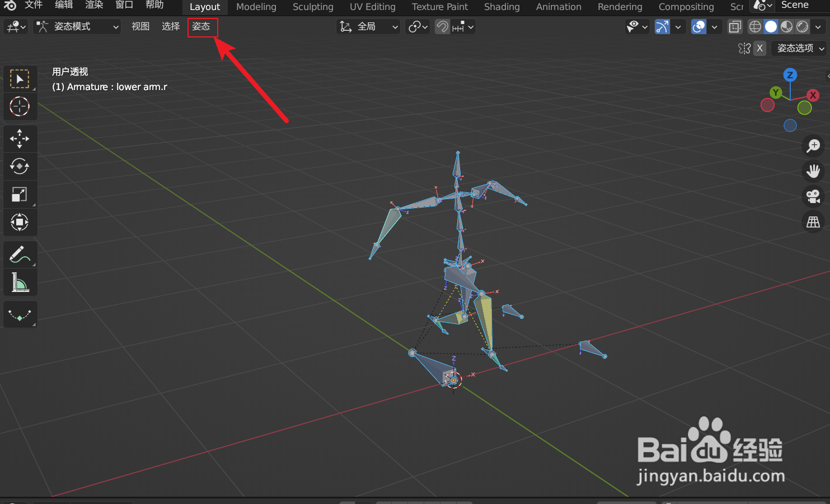This screenshot has height=504, width=830.
Task: Open the 姿态 (Pose) header menu
Action: [201, 26]
